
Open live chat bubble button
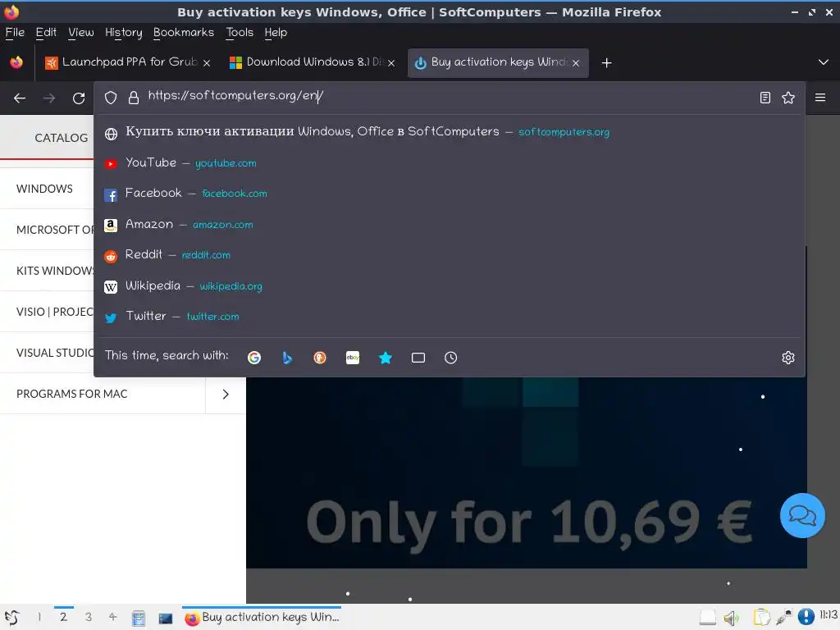[x=802, y=515]
